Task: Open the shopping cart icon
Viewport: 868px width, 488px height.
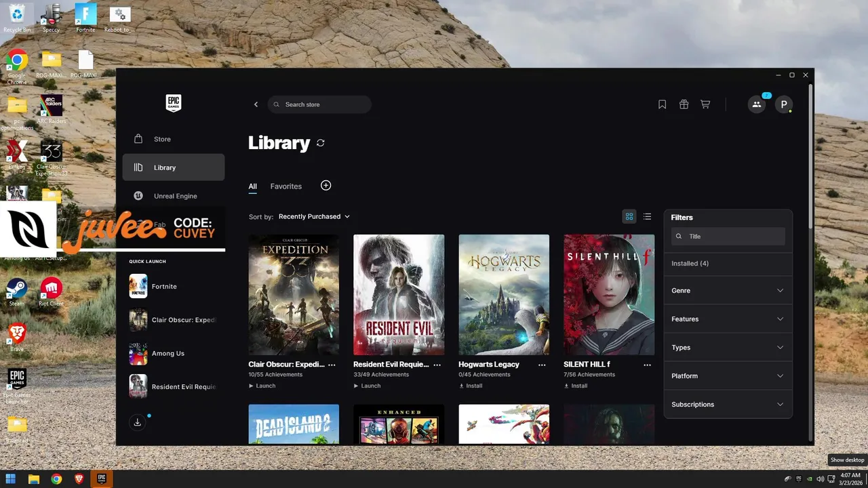Action: click(705, 104)
